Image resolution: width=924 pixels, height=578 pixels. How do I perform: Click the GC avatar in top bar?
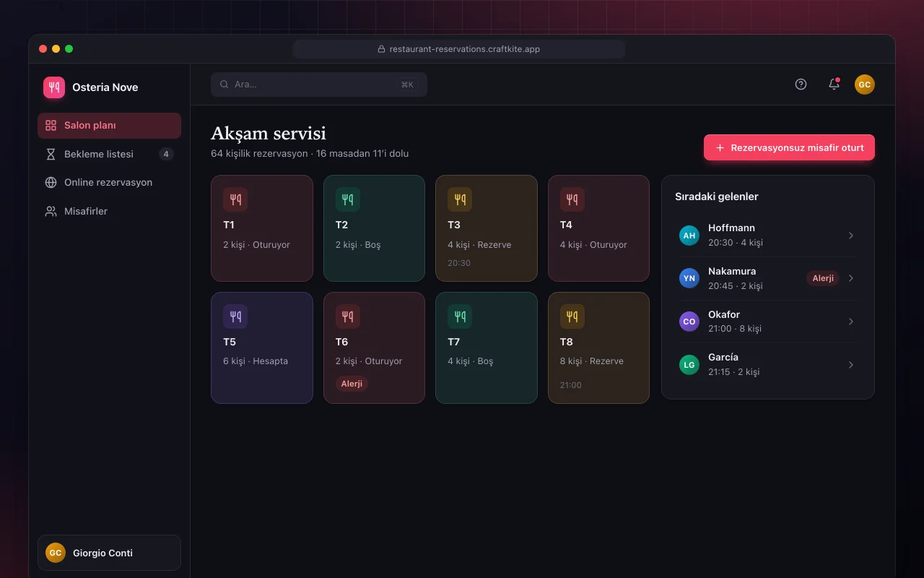[865, 85]
